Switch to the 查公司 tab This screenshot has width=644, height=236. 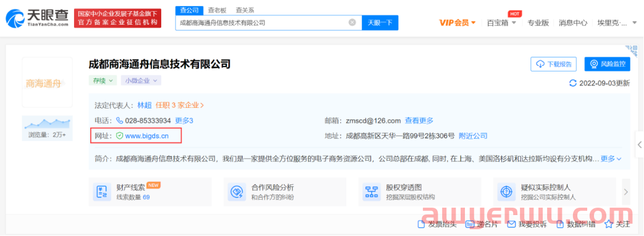pos(190,10)
